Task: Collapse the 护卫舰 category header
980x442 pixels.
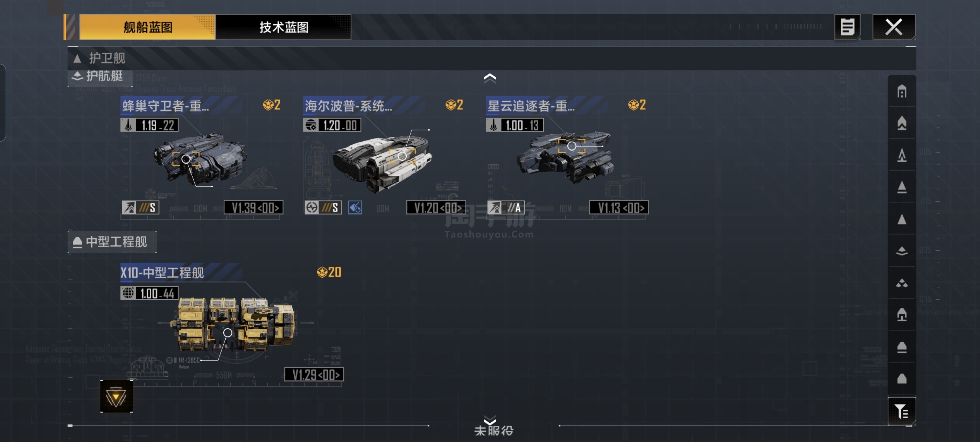Action: click(99, 58)
